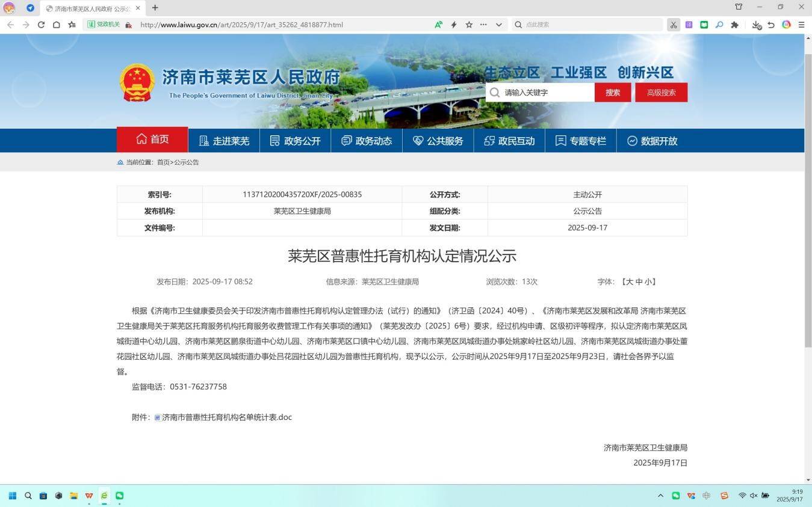The height and width of the screenshot is (507, 812).
Task: Open the 政务公开 navigation menu
Action: click(295, 141)
